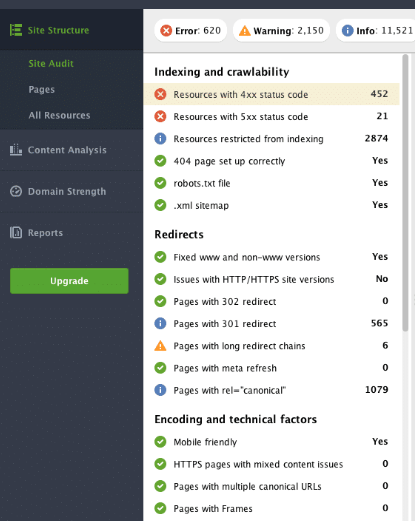Click the audit list vertical scrollbar
This screenshot has height=521, width=415.
click(x=405, y=193)
